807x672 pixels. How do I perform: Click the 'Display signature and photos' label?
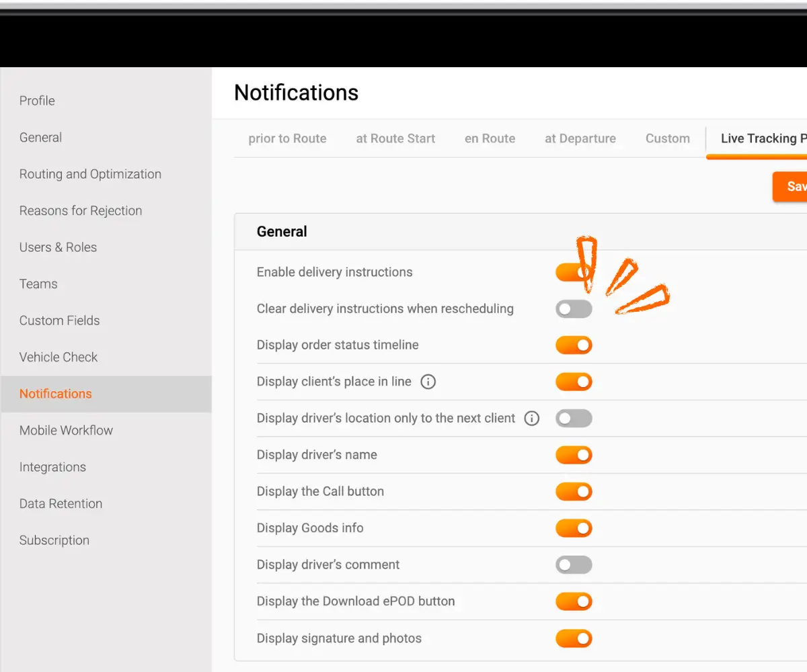tap(339, 638)
